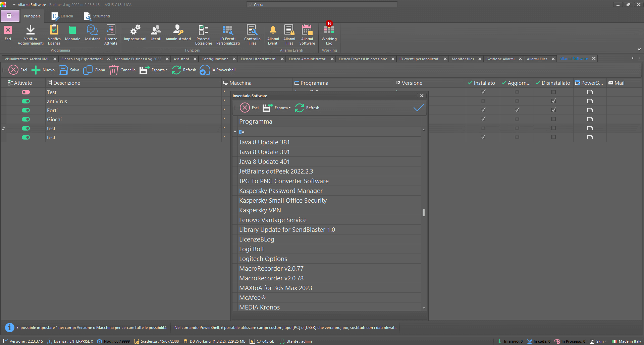The width and height of the screenshot is (644, 345).
Task: Open ID Eventi Personalizzati icon
Action: (x=228, y=30)
